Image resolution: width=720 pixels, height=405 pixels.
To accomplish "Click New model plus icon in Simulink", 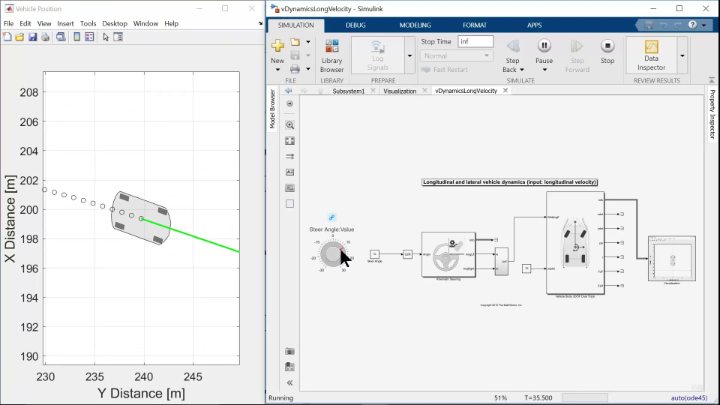I will (x=277, y=45).
